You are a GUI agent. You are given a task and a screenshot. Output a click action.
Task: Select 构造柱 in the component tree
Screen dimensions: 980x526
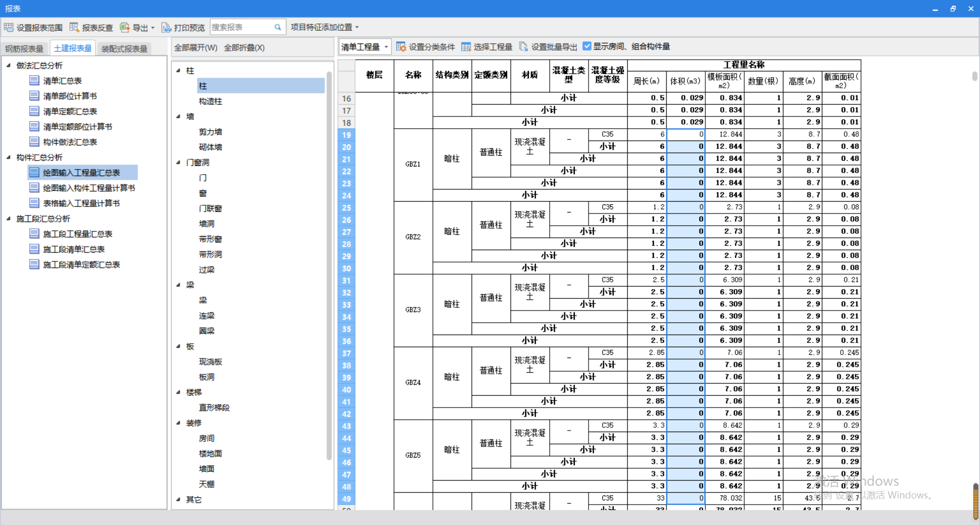pyautogui.click(x=210, y=101)
